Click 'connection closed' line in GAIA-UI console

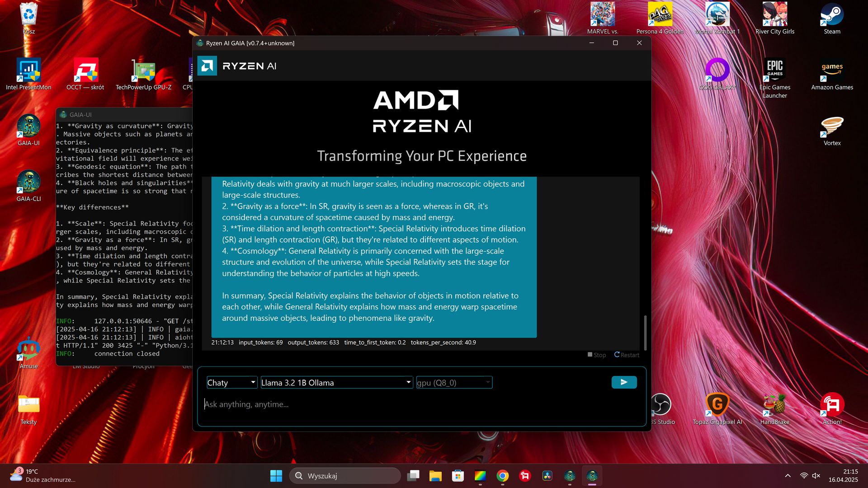pyautogui.click(x=127, y=354)
